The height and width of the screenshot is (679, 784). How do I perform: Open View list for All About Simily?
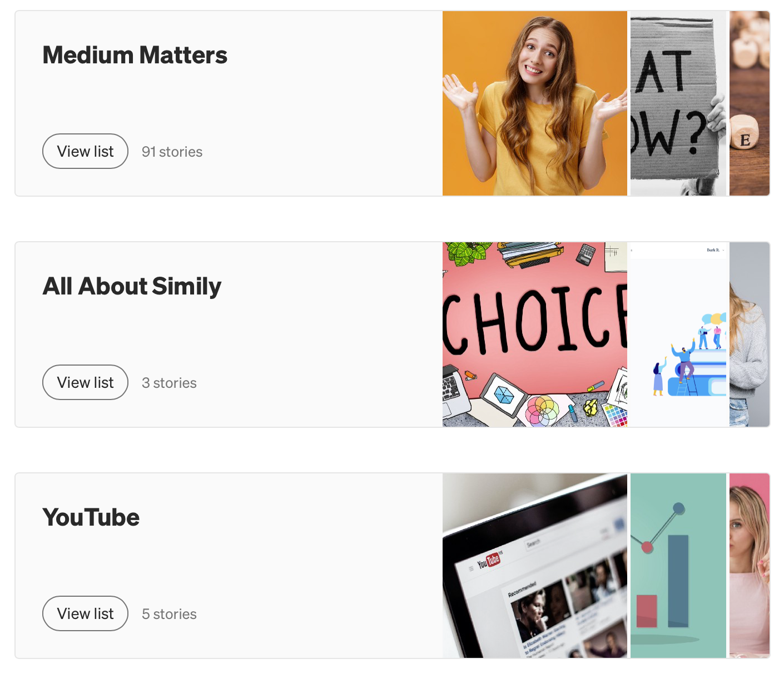pos(85,382)
